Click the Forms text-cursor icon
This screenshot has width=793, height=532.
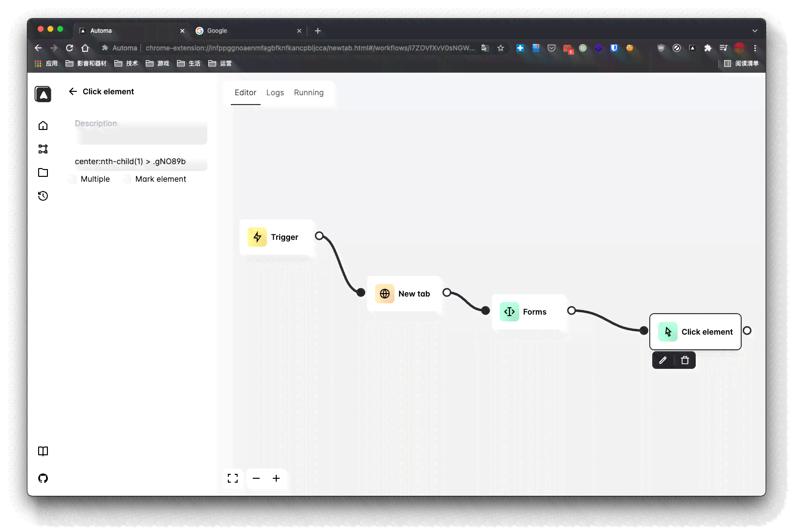pos(509,312)
